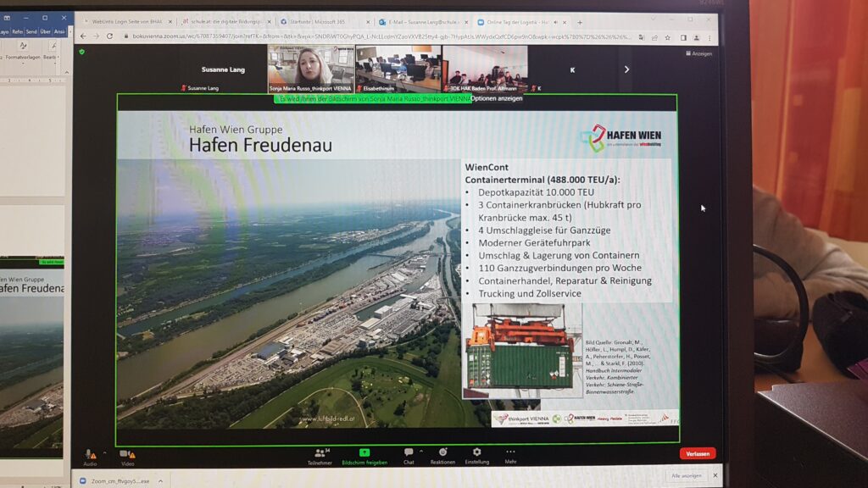The height and width of the screenshot is (488, 868).
Task: Open the Send tab in Word ribbon
Action: point(31,32)
